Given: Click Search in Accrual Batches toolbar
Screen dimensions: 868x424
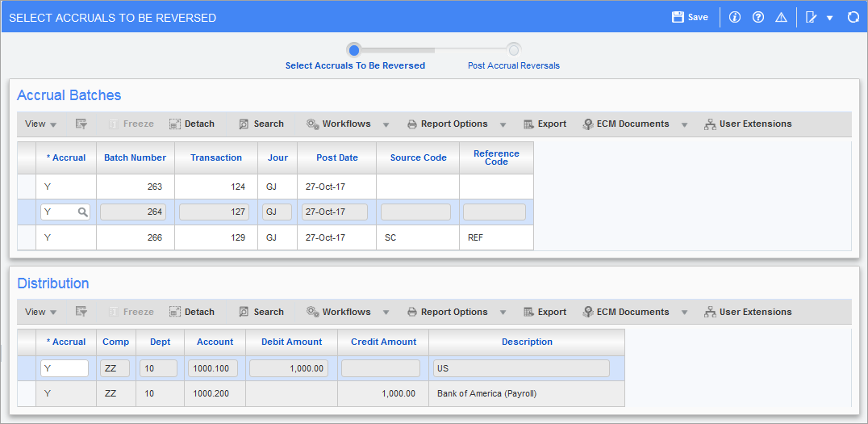Looking at the screenshot, I should point(261,124).
